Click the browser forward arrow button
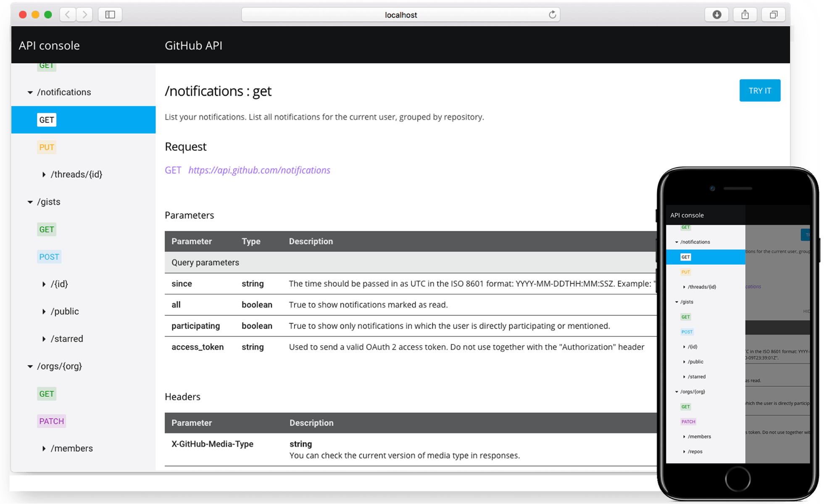The height and width of the screenshot is (504, 840). pyautogui.click(x=84, y=15)
